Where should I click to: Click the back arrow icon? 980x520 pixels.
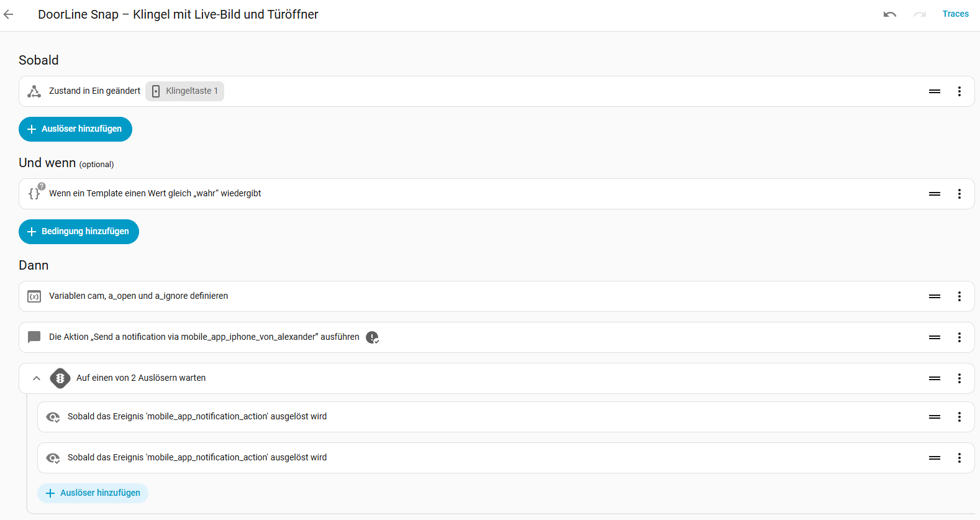coord(9,14)
